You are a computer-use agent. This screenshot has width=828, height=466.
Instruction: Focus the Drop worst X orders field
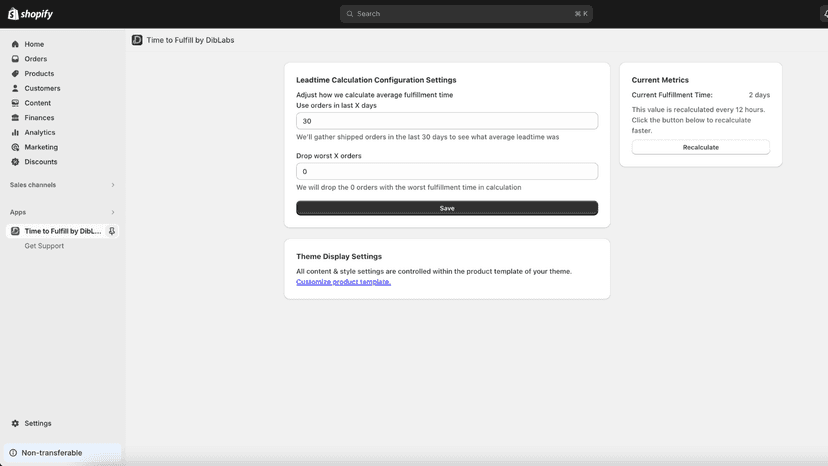[447, 171]
